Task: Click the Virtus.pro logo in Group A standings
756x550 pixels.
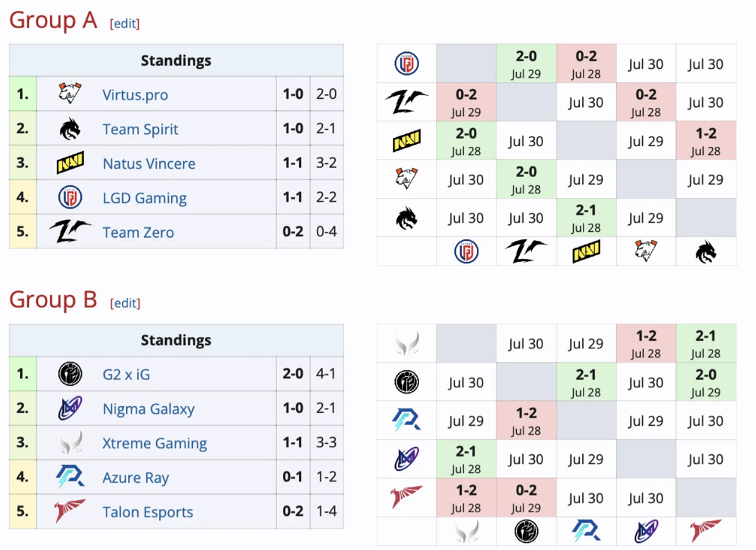Action: coord(70,95)
